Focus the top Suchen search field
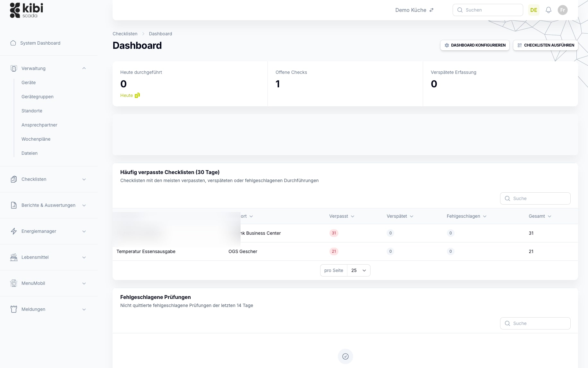 click(488, 10)
